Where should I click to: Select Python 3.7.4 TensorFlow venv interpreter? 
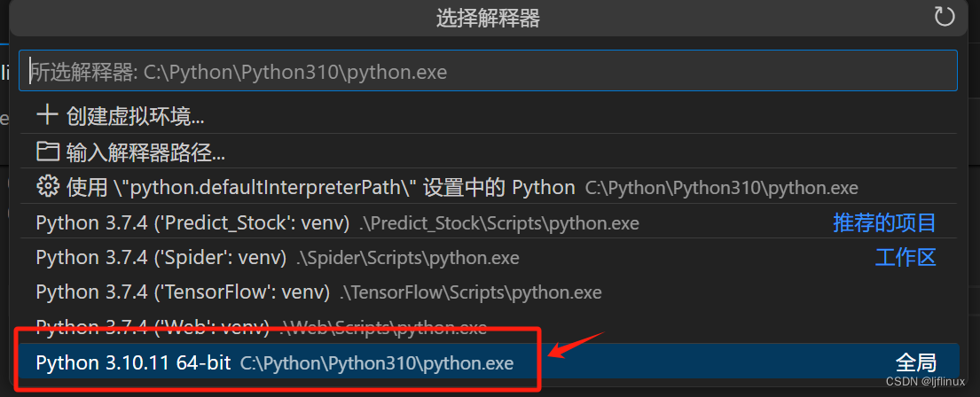pos(488,292)
